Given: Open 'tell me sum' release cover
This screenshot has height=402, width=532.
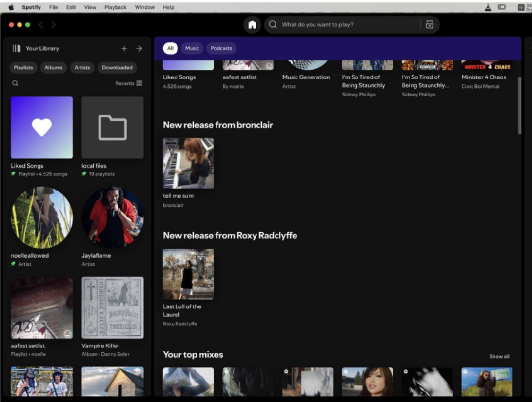Looking at the screenshot, I should [x=188, y=163].
